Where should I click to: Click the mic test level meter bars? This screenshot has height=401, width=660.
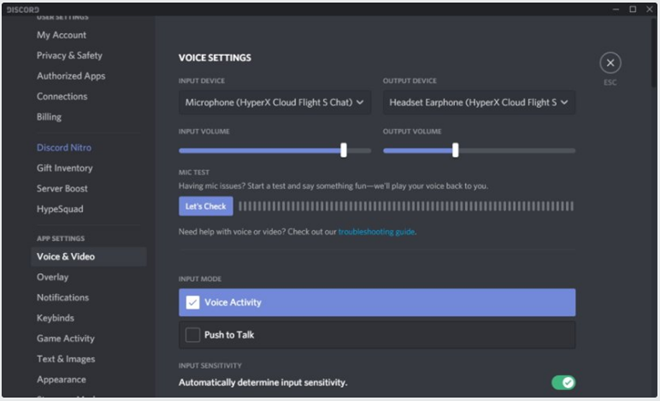click(406, 206)
